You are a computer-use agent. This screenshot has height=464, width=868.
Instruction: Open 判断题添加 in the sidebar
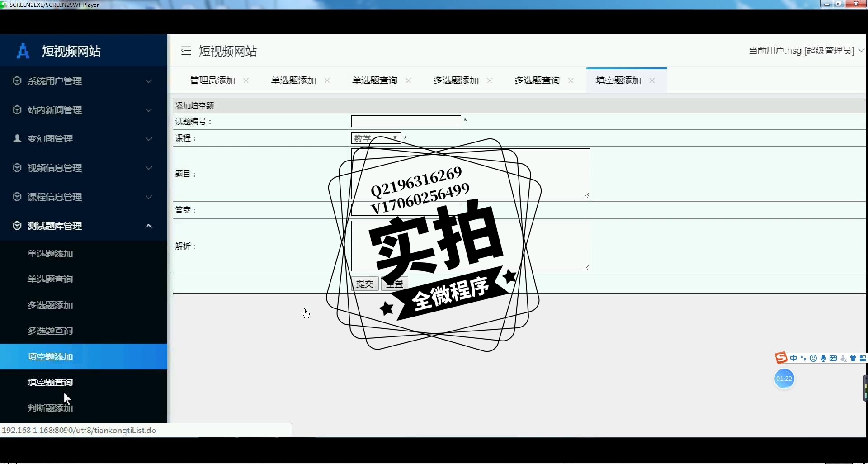point(84,408)
